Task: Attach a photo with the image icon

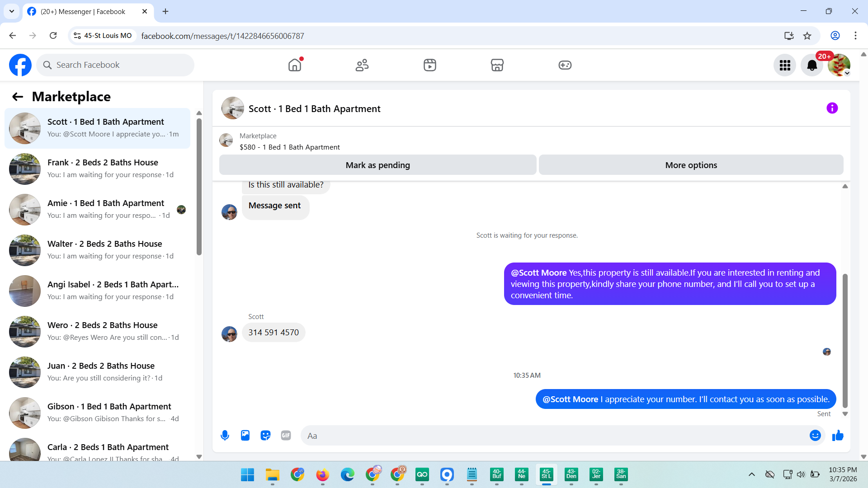Action: tap(245, 436)
